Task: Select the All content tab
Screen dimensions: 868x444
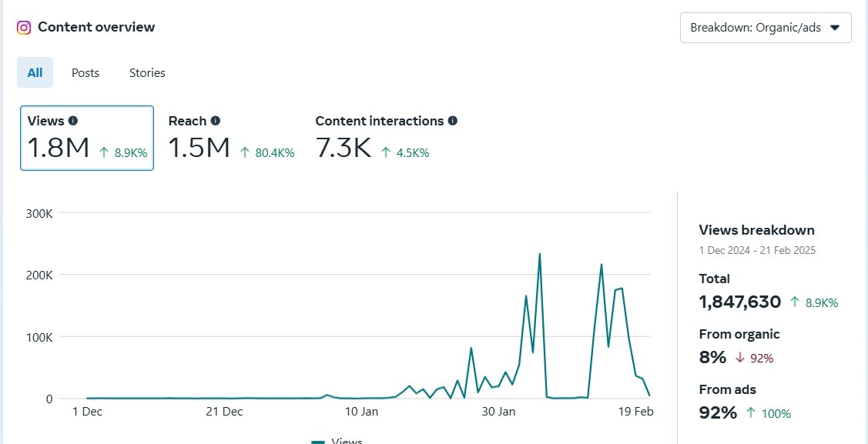Action: tap(35, 72)
